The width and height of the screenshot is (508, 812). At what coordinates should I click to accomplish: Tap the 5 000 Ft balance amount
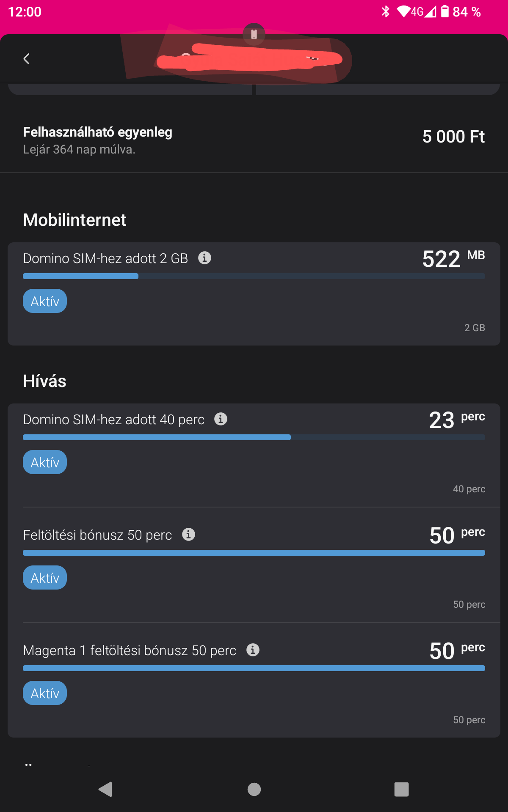453,137
